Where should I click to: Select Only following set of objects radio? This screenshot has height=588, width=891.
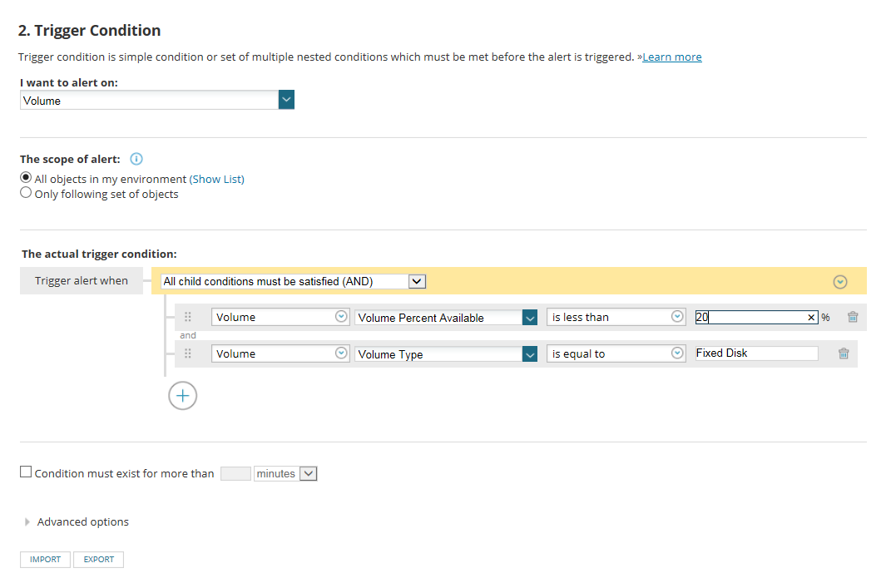[x=26, y=193]
